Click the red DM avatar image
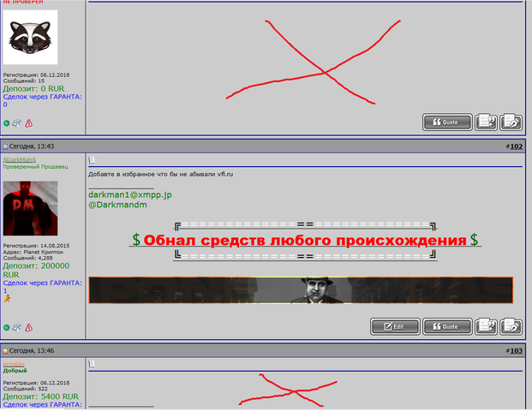Image resolution: width=532 pixels, height=411 pixels. coord(30,208)
